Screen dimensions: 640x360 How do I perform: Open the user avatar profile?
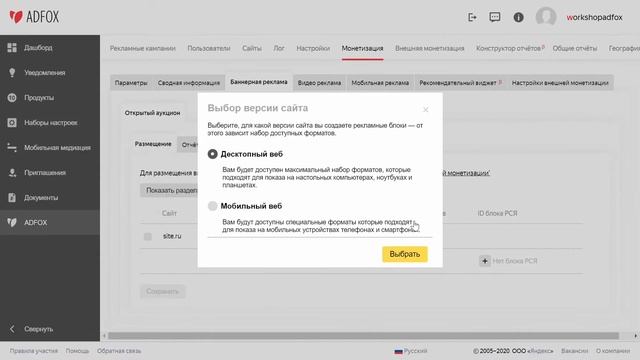coord(546,17)
